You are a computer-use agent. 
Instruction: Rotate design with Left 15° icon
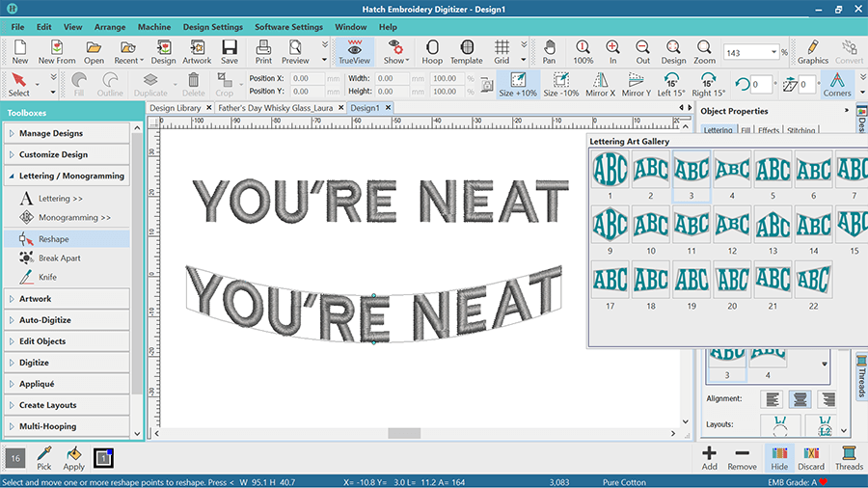tap(670, 84)
